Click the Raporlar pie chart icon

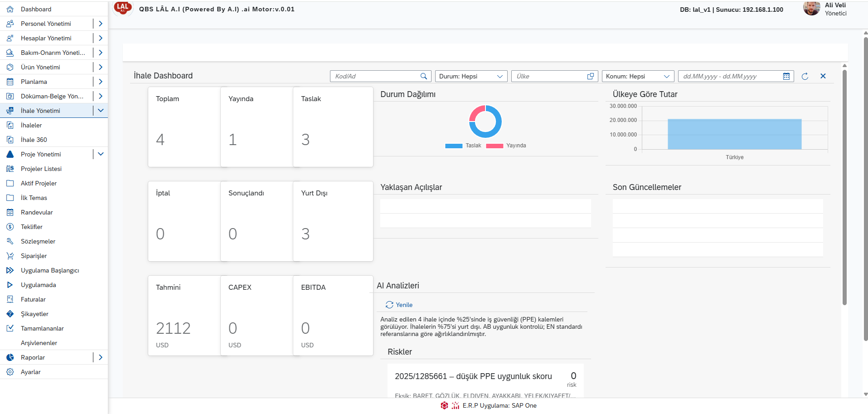pos(10,357)
